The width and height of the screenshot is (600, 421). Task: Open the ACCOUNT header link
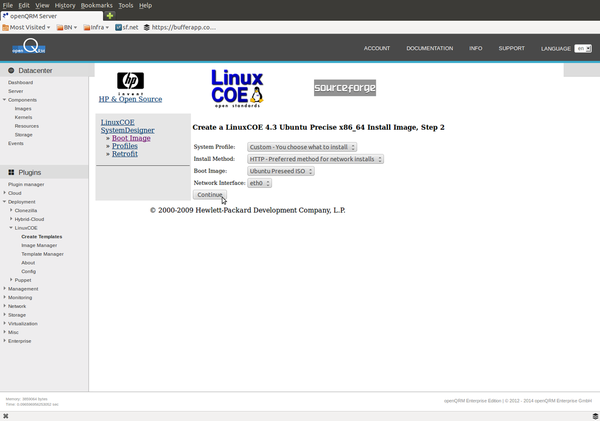tap(377, 48)
